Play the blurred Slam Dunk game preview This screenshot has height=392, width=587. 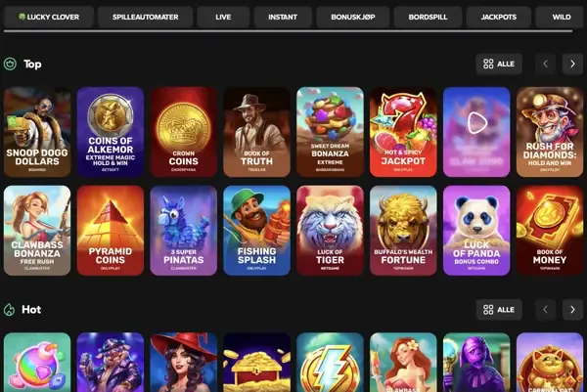click(476, 123)
